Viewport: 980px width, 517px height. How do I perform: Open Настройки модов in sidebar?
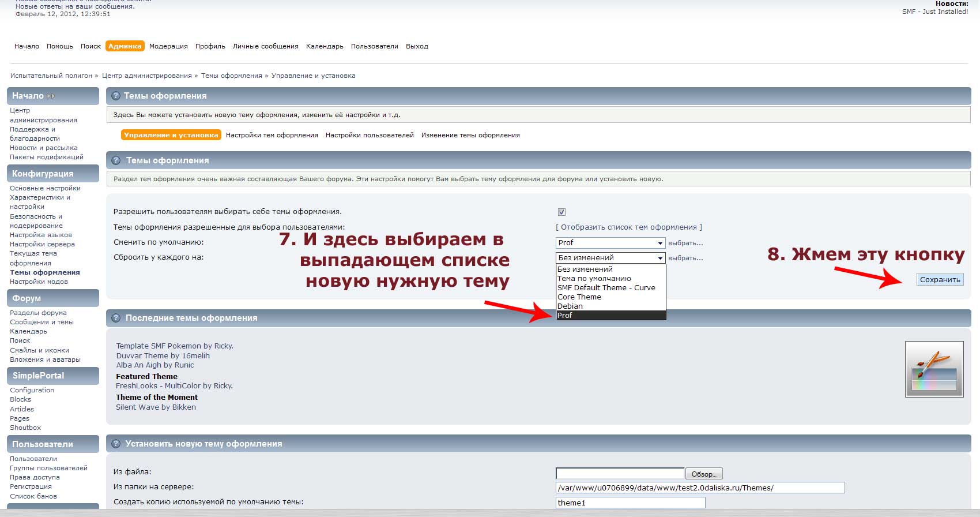39,282
